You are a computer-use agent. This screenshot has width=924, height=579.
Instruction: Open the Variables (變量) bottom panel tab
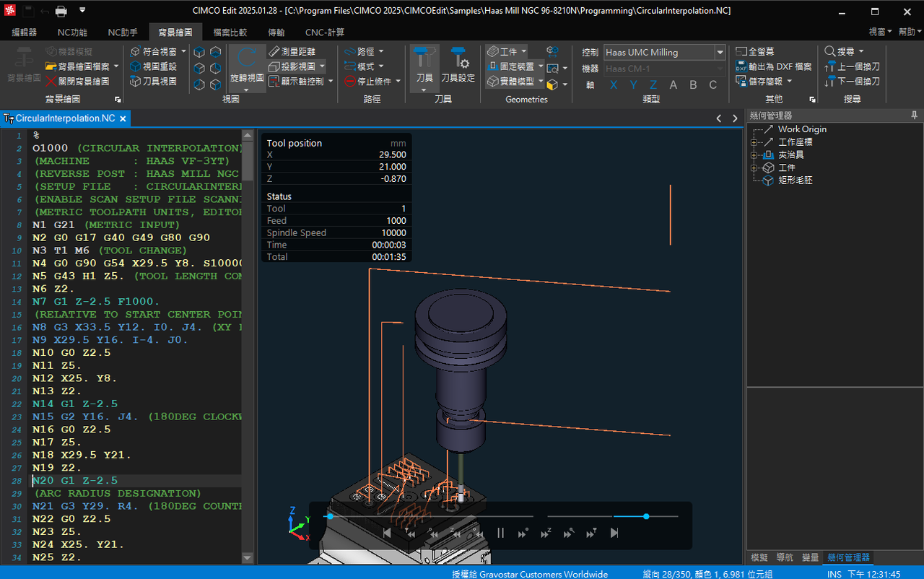(x=810, y=557)
